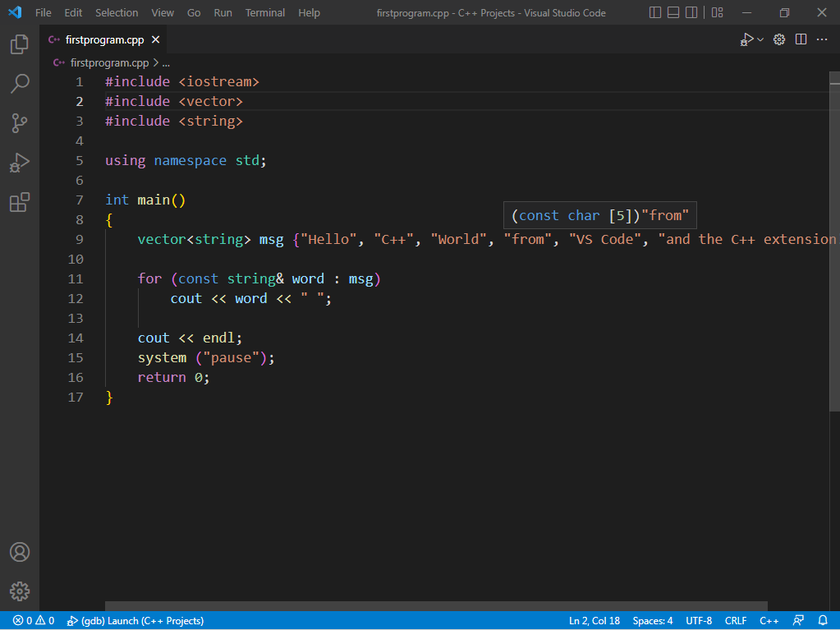Place cursor on #include <vector>
Viewport: 840px width, 630px height.
pyautogui.click(x=174, y=101)
